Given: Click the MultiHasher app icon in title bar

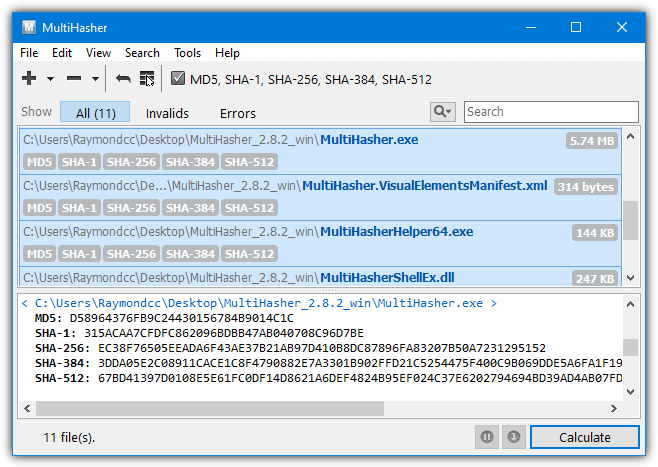Looking at the screenshot, I should tap(29, 28).
